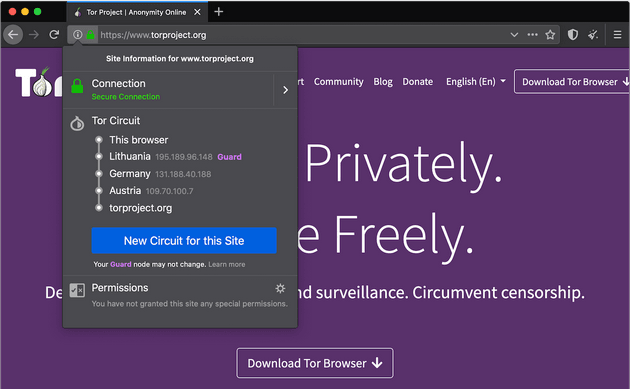The height and width of the screenshot is (389, 630).
Task: Open the hamburger application menu
Action: tap(618, 35)
